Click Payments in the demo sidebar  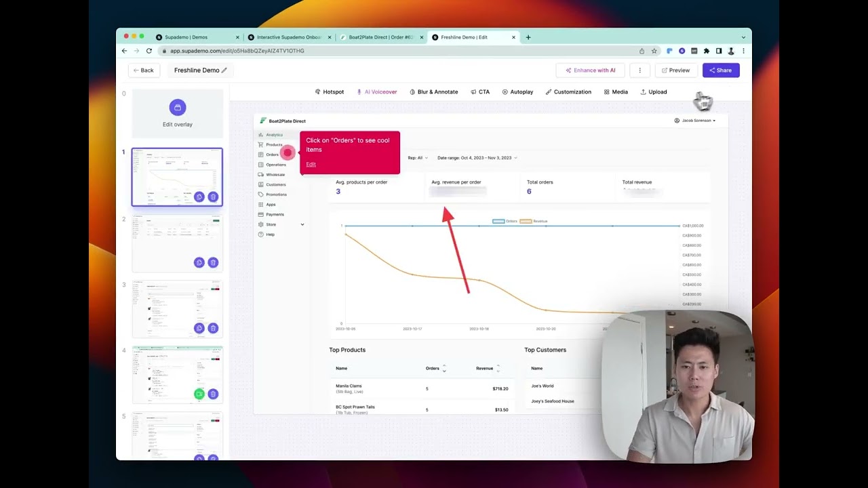point(271,214)
